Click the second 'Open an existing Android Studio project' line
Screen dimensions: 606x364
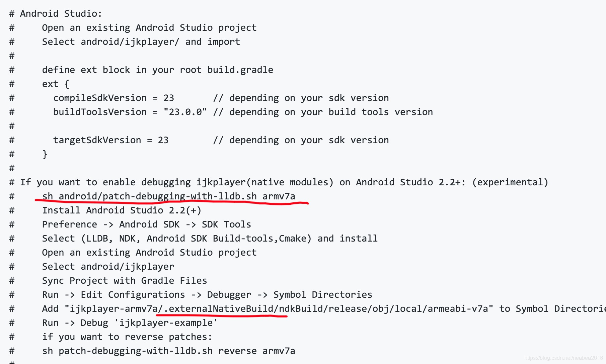coord(149,253)
